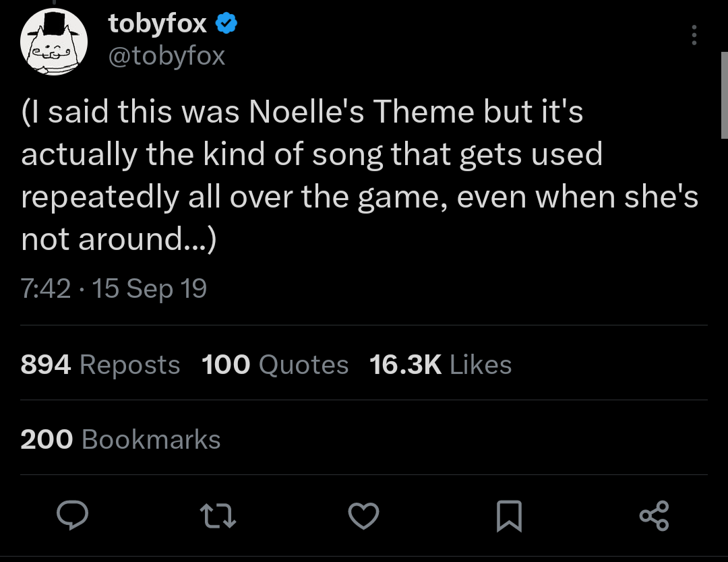
Task: View the 16.3K Likes list
Action: coord(441,365)
